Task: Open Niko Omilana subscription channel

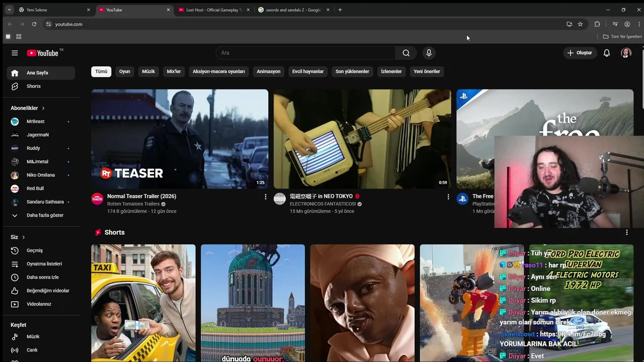Action: [x=41, y=175]
